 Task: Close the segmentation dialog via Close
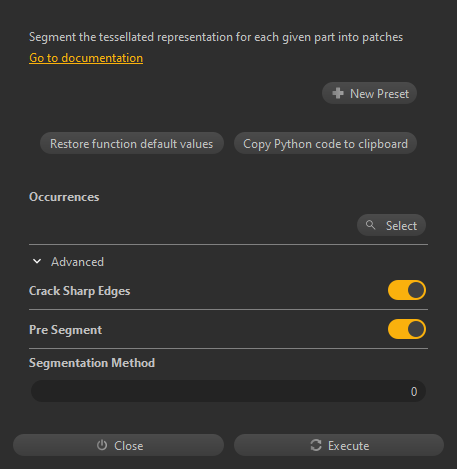[x=118, y=445]
